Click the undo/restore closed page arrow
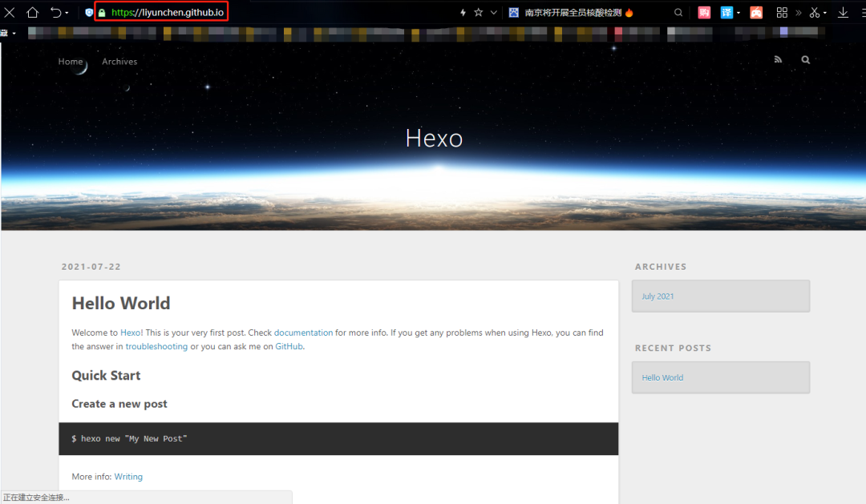The width and height of the screenshot is (866, 504). [56, 12]
